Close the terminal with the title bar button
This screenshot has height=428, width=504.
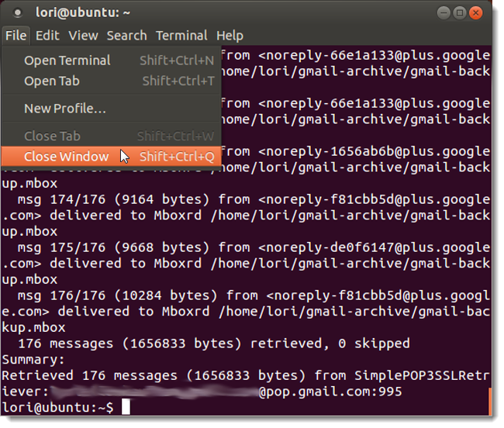tap(475, 13)
